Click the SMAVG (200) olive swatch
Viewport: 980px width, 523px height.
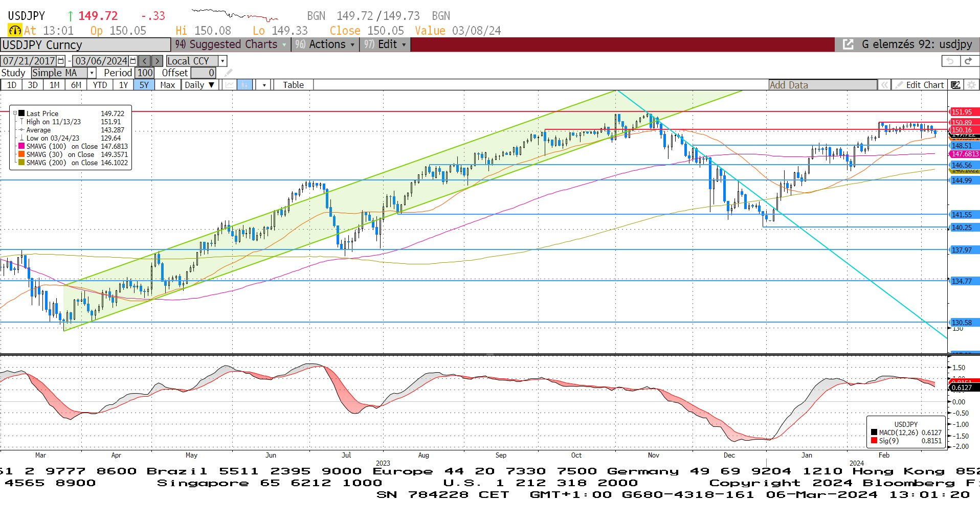click(x=21, y=163)
